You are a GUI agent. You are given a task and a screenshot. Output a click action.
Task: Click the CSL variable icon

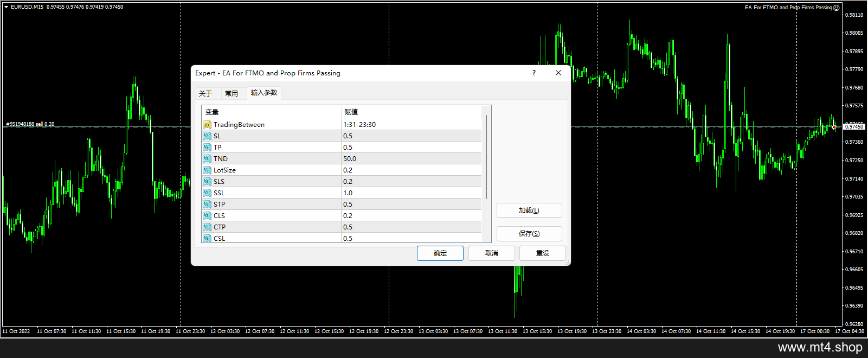click(207, 238)
